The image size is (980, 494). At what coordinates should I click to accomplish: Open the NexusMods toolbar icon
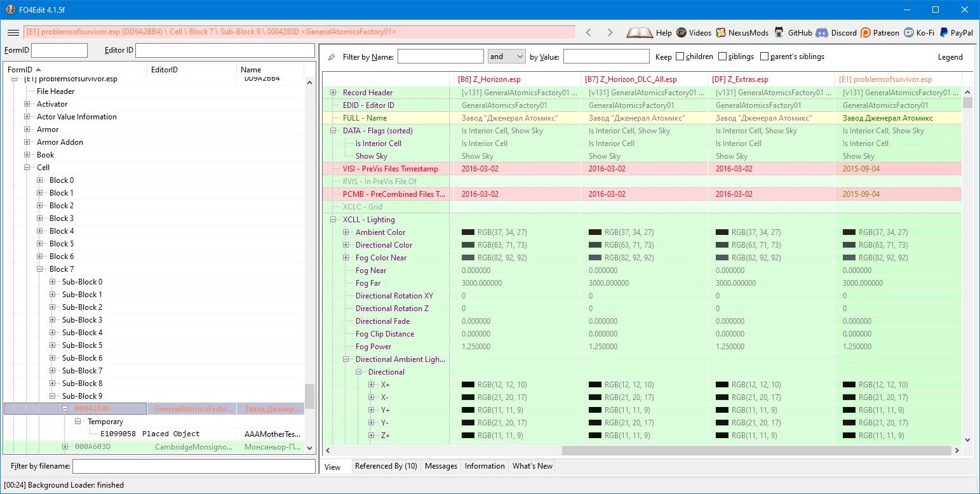[x=721, y=32]
